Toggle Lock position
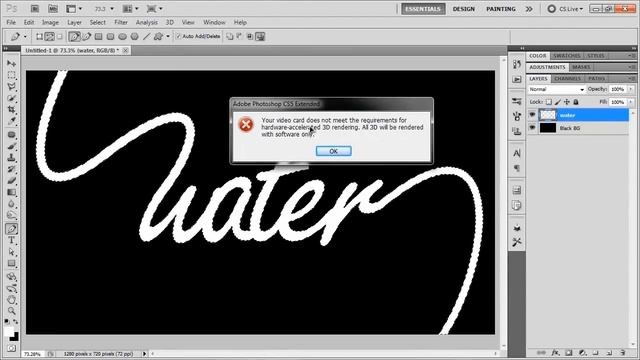This screenshot has width=640, height=360. point(567,102)
